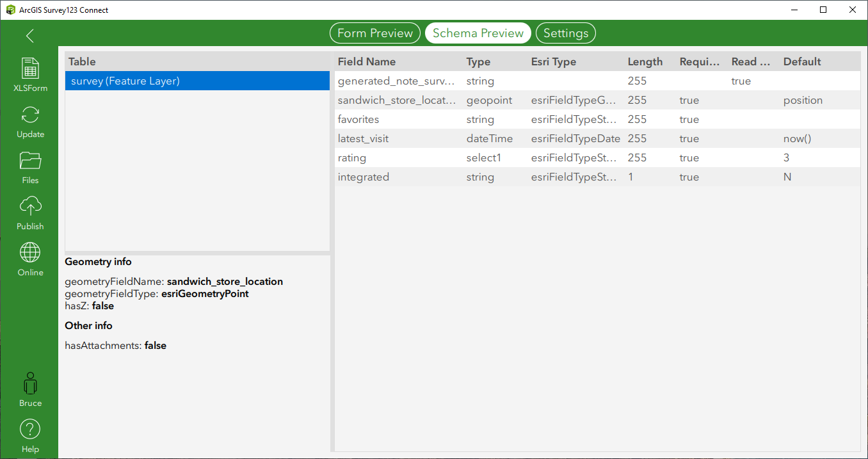Click the Geometry info heading

98,261
